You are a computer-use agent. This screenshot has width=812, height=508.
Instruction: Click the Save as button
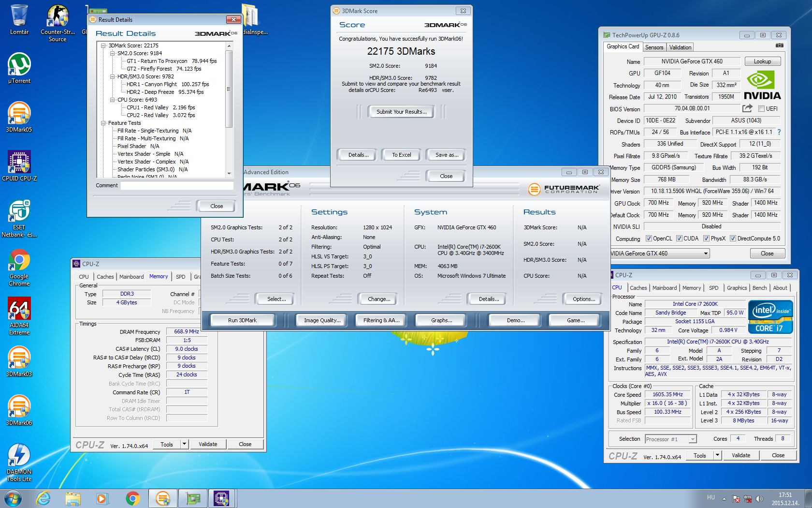446,155
